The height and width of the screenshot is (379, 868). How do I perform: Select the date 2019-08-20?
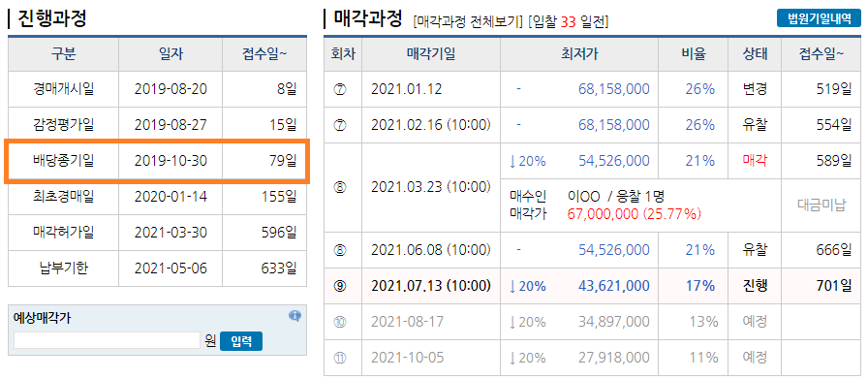click(x=170, y=88)
